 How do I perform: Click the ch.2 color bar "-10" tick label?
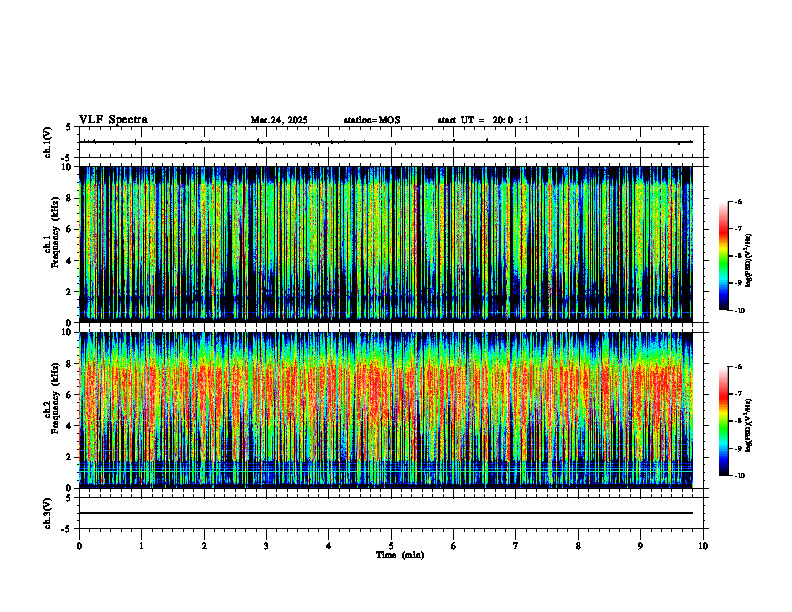[740, 476]
